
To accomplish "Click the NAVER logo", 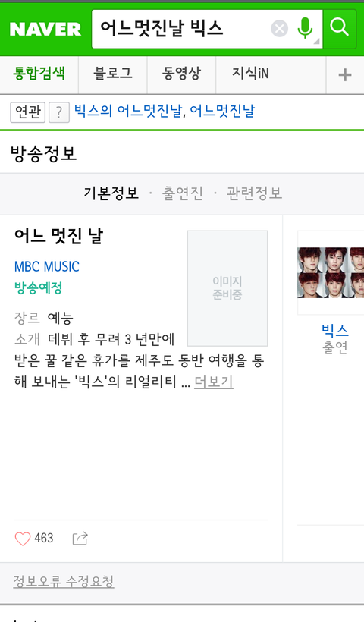I will tap(45, 29).
